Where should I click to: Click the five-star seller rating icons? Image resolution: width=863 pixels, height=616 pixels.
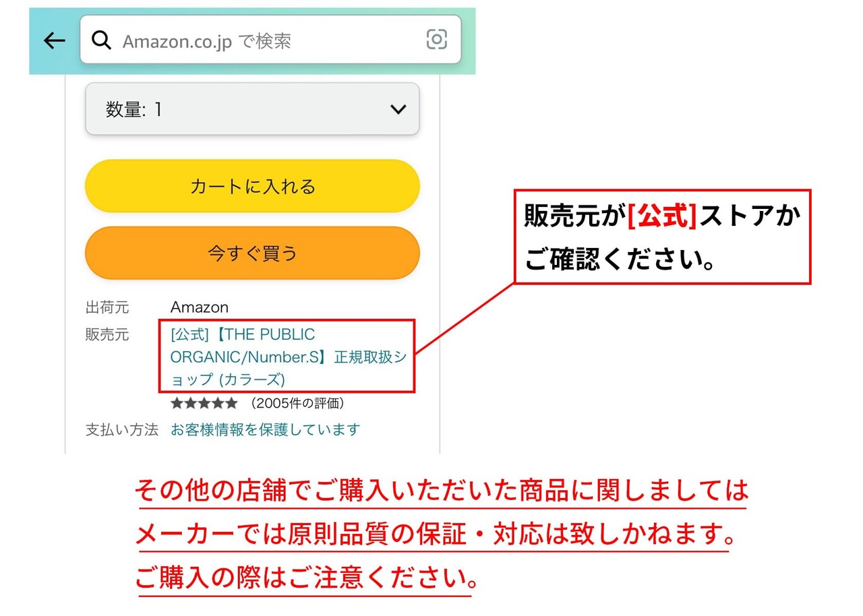click(x=204, y=403)
